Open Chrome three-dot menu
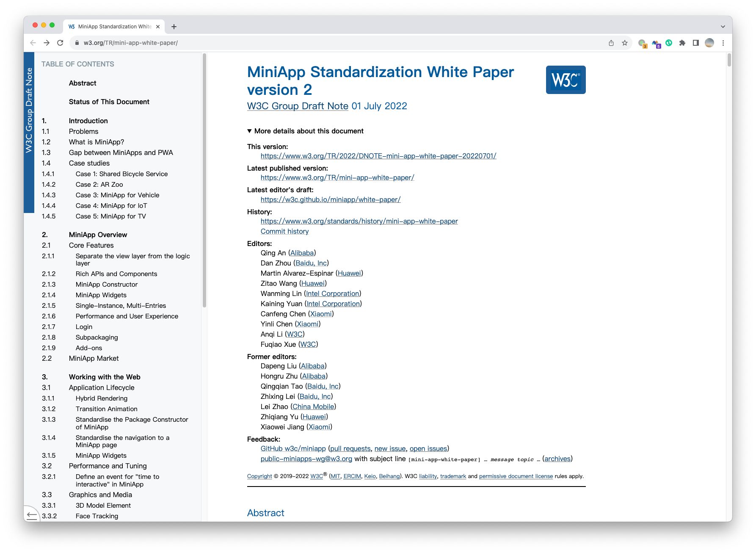 [x=723, y=43]
